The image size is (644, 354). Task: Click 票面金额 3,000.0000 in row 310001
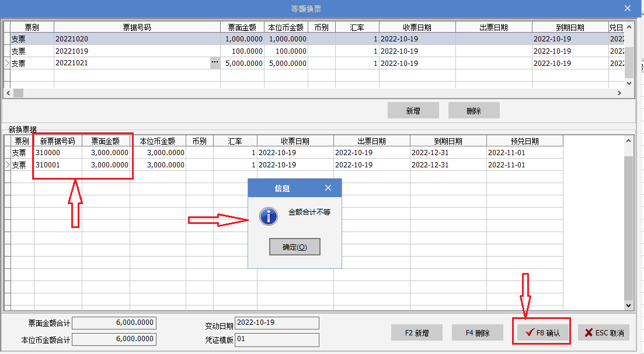106,165
